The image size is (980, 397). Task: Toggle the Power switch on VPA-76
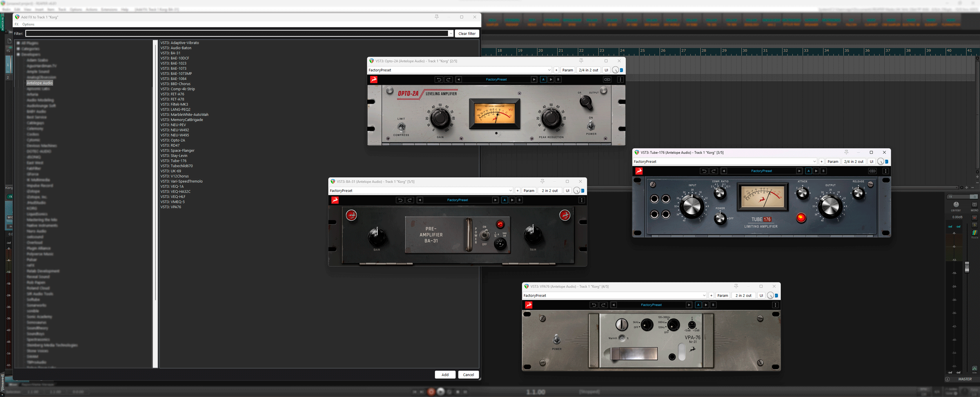556,339
